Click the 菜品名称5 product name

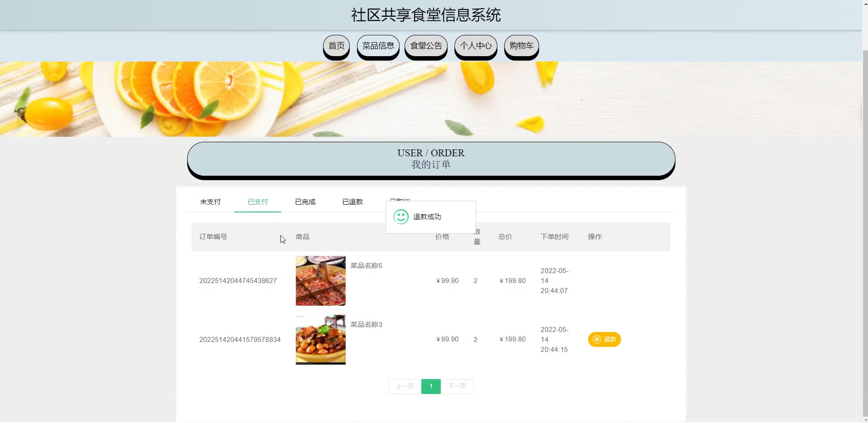(366, 266)
